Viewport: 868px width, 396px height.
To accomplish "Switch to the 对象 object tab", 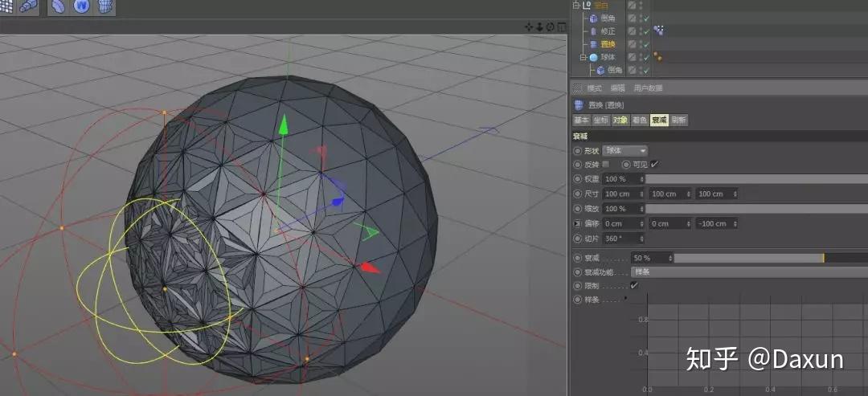I will click(620, 120).
